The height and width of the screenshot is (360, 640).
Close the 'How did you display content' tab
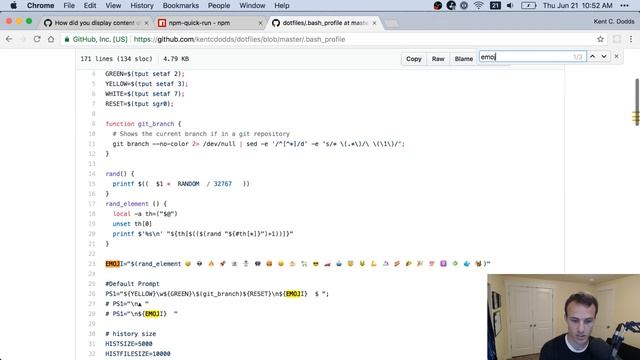146,23
